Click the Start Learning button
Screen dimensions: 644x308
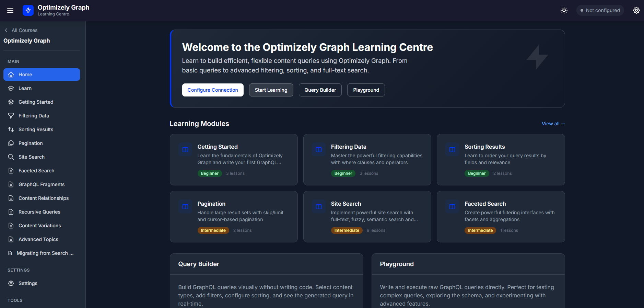point(271,90)
